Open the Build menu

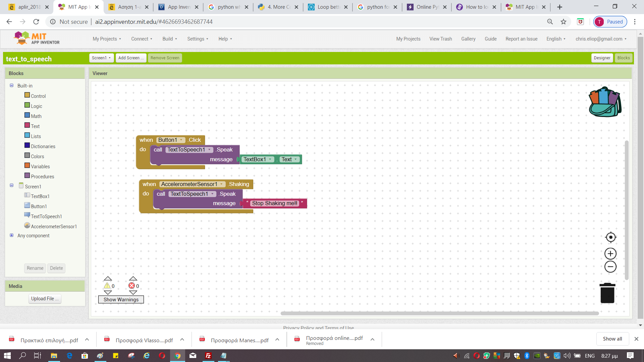click(170, 39)
